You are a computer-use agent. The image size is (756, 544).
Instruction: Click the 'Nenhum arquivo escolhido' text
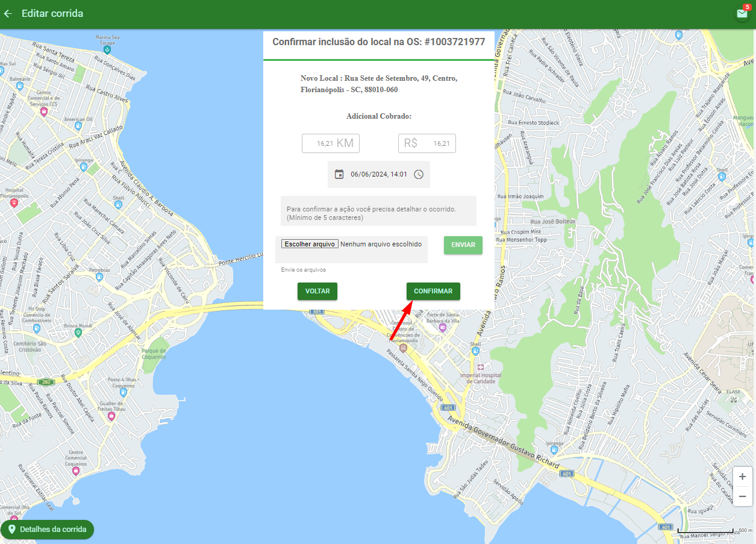381,244
